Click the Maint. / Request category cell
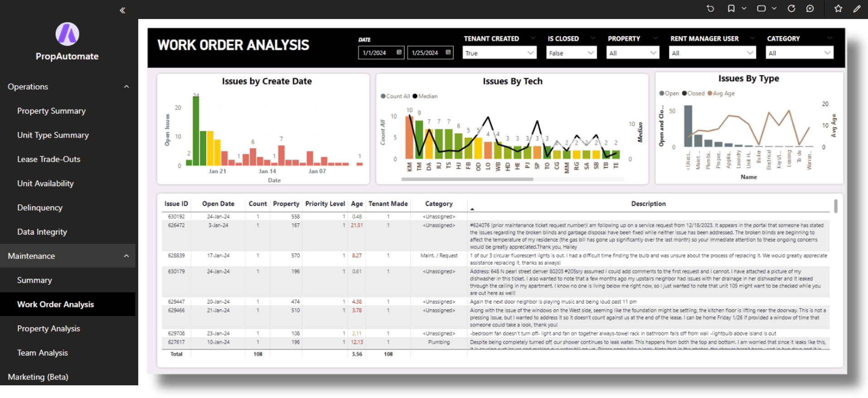This screenshot has height=398, width=868. (x=439, y=255)
